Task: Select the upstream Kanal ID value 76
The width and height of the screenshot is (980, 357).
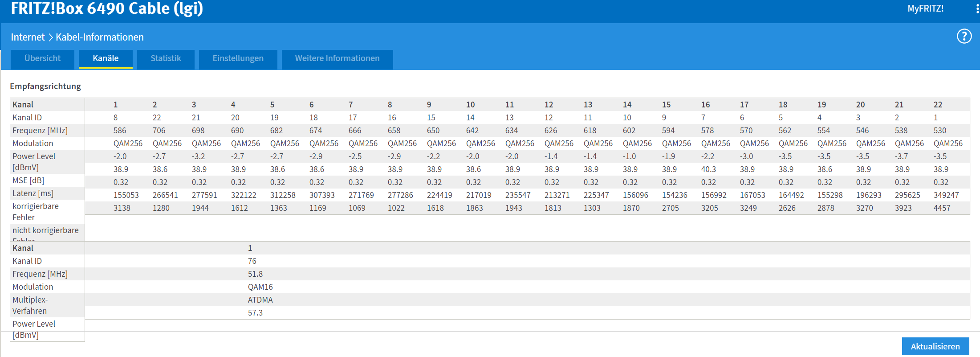Action: (x=252, y=261)
